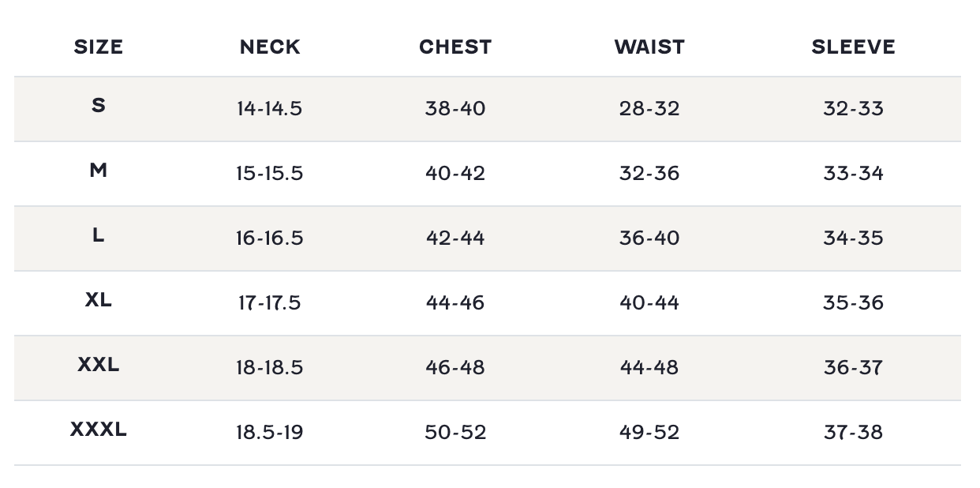Click neck measurement 14-14.5
Viewport: 980px width, 488px height.
pos(269,109)
